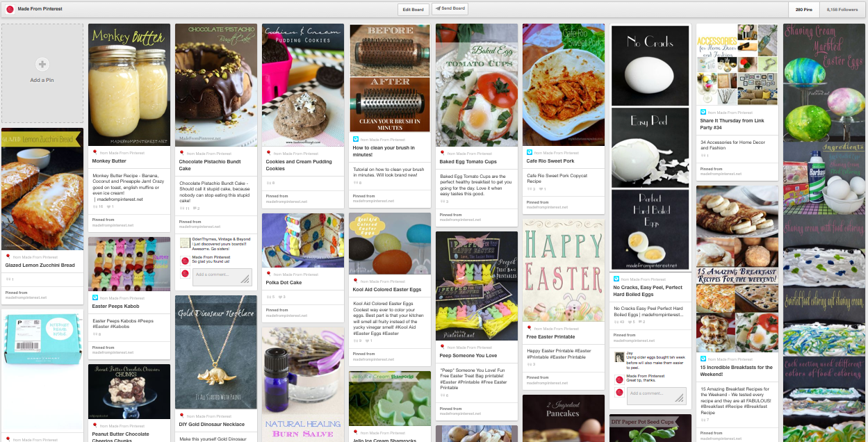Click the Edit Board button
Image resolution: width=868 pixels, height=442 pixels.
pos(413,9)
